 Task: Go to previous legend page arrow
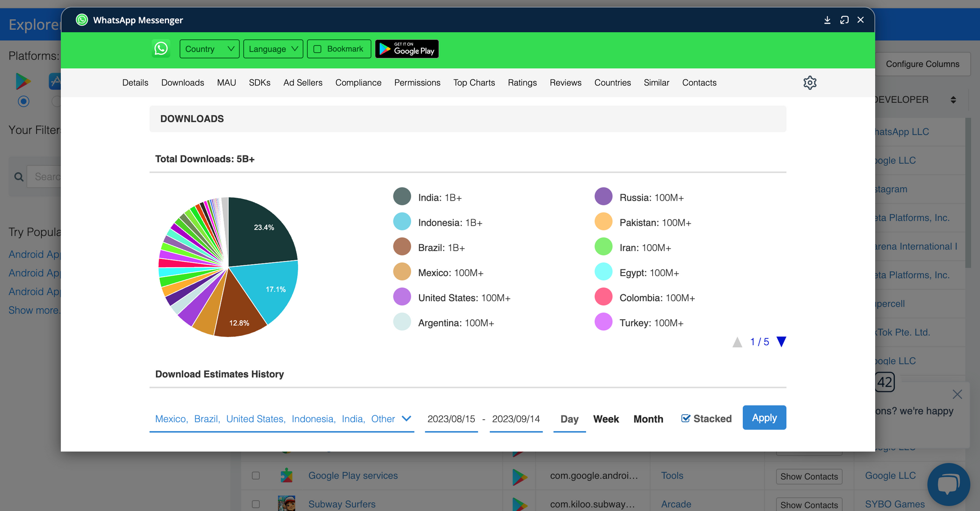point(737,342)
